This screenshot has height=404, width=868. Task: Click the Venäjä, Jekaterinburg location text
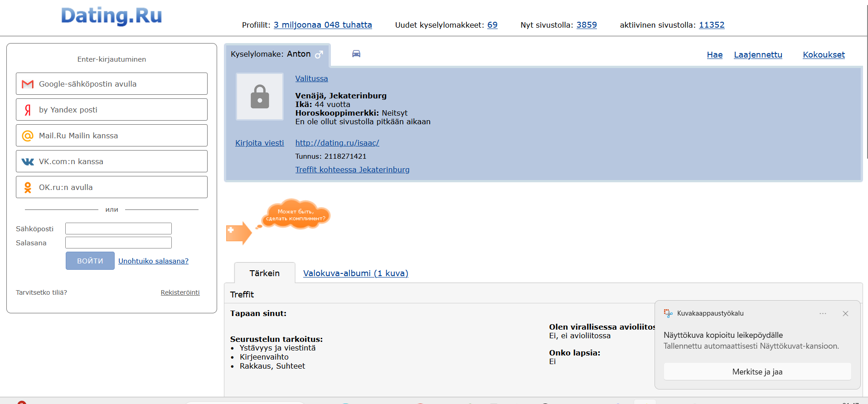(x=341, y=96)
